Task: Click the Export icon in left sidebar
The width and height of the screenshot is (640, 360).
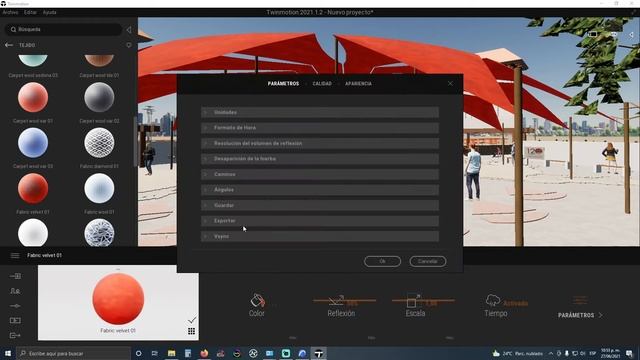Action: 15,335
